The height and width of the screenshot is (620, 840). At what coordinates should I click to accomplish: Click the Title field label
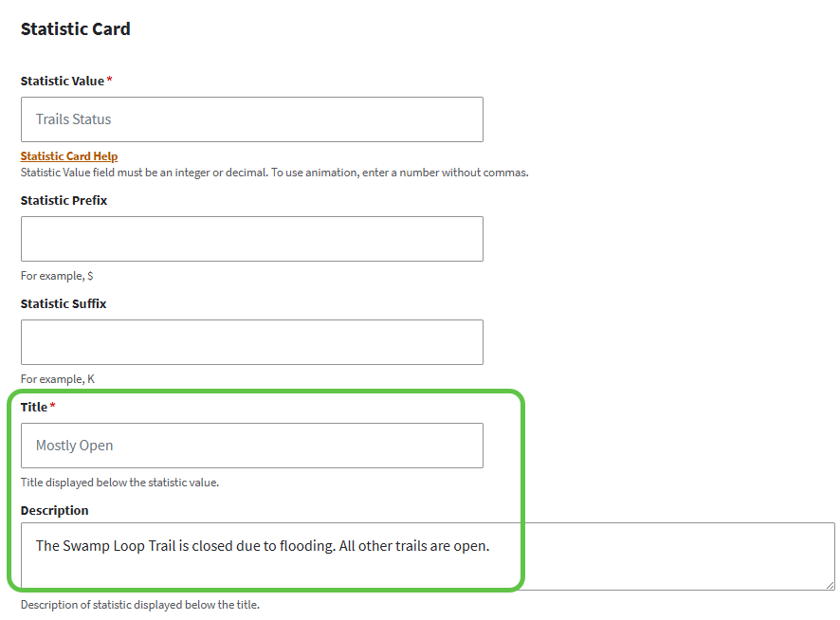point(34,408)
